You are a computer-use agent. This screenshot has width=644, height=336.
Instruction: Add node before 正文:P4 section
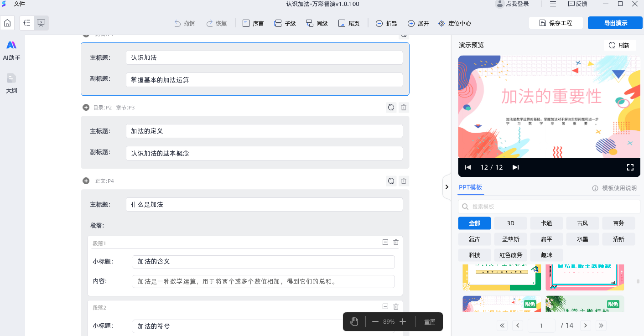pos(86,181)
